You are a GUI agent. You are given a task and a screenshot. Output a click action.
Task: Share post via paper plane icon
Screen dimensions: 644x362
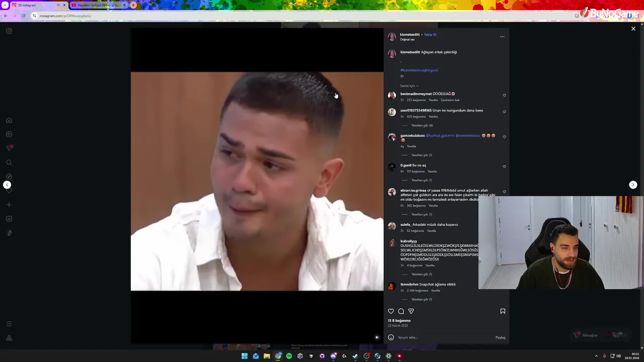(411, 311)
